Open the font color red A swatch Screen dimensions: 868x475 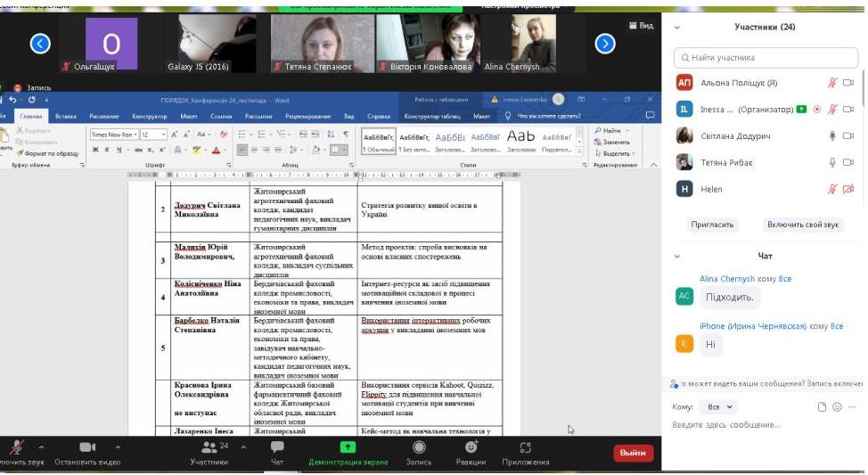click(x=216, y=150)
